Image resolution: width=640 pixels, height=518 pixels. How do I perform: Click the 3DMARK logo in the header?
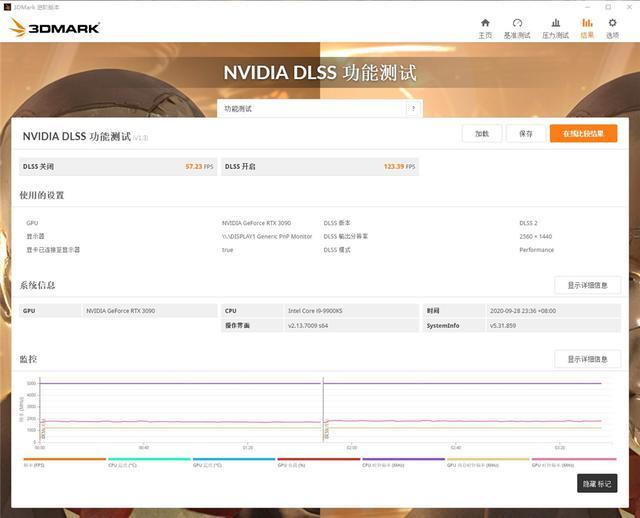(54, 28)
